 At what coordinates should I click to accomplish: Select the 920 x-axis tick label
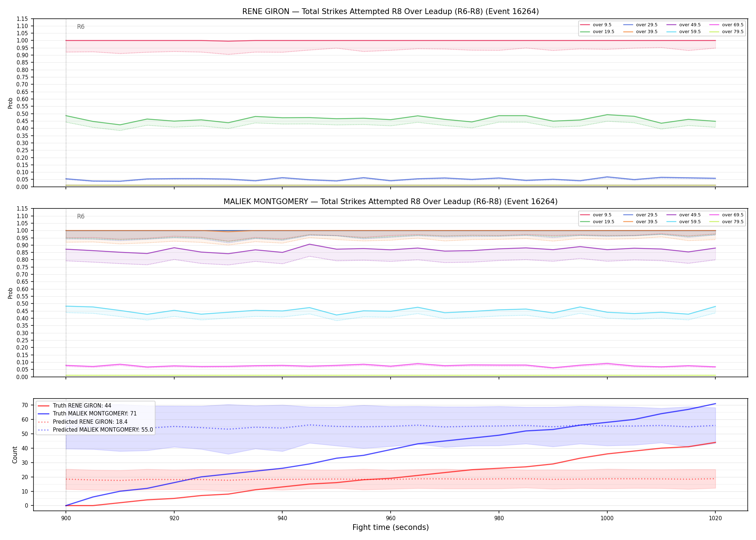point(174,518)
